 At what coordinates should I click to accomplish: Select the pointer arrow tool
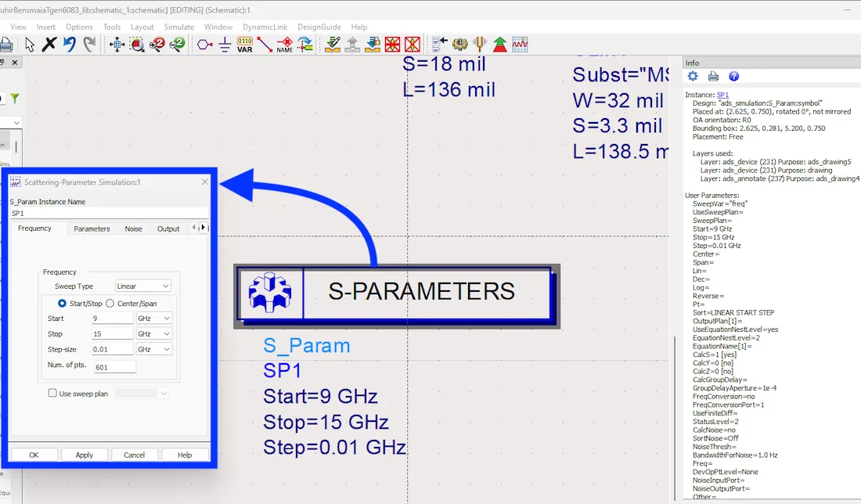pos(30,45)
